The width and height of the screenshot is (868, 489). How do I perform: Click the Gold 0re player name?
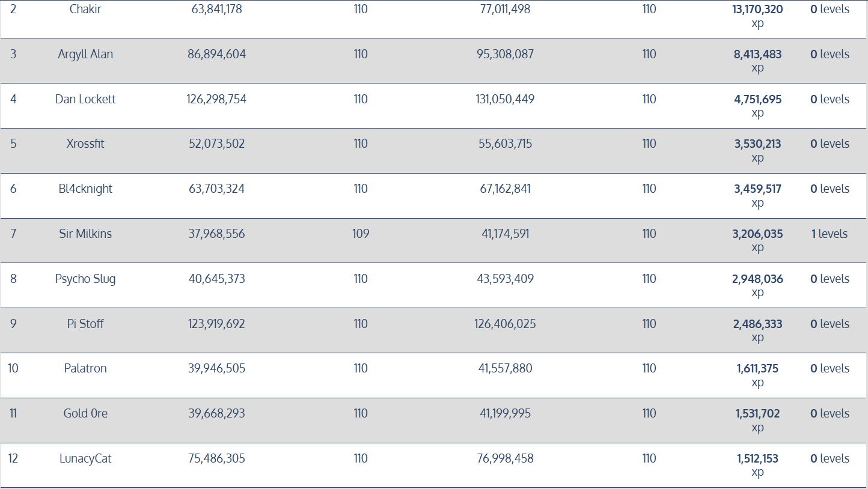(x=85, y=413)
